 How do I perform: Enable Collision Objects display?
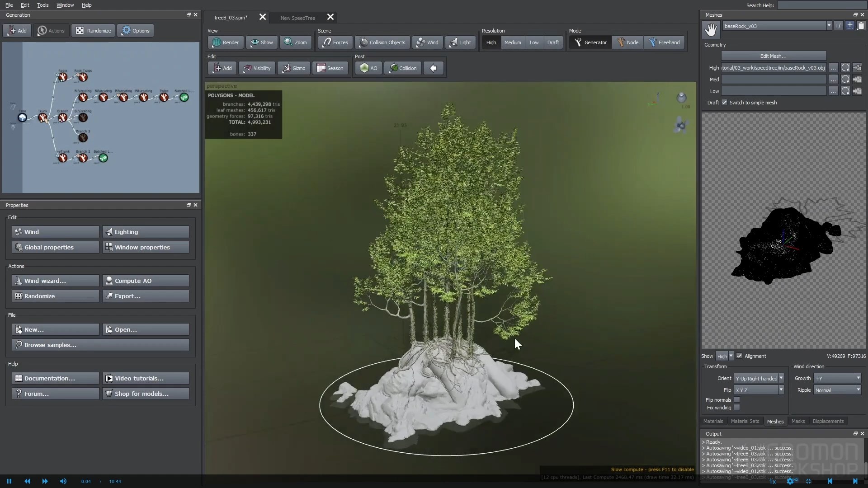coord(382,42)
